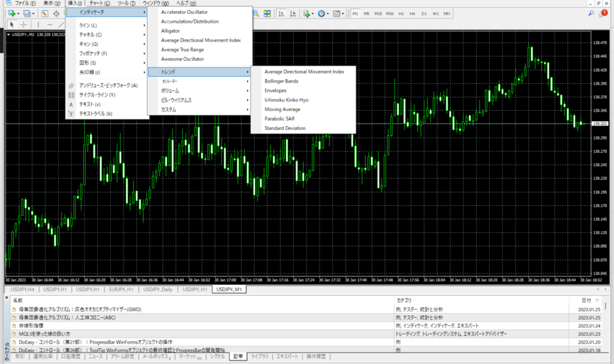Select the trendline drawing tool

61,25
